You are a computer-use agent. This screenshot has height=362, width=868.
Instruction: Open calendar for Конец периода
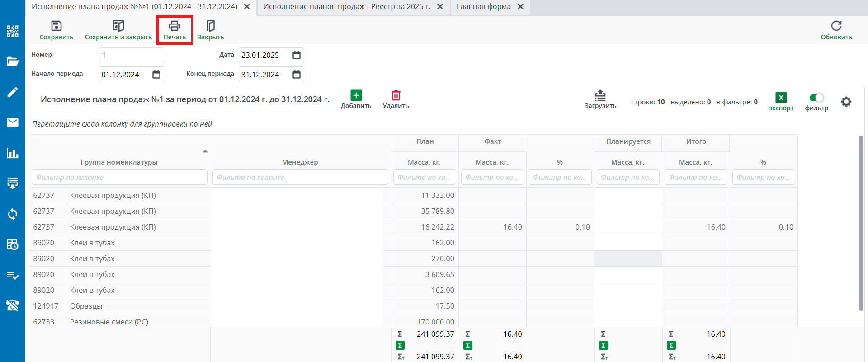pyautogui.click(x=297, y=75)
